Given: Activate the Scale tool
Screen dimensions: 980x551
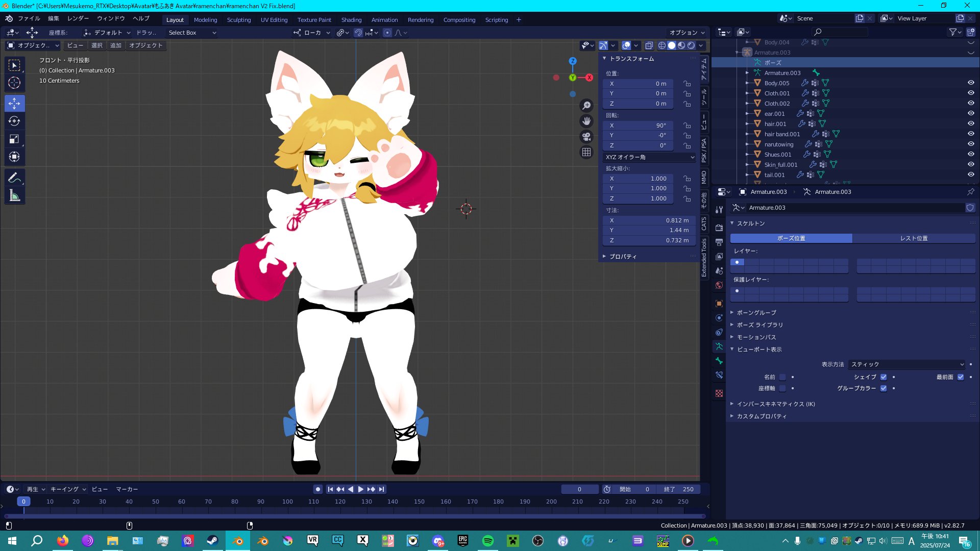Looking at the screenshot, I should coord(14,139).
